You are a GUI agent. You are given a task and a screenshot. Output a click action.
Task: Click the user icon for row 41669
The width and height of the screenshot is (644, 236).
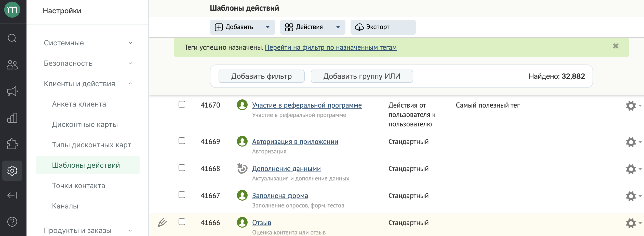[242, 141]
